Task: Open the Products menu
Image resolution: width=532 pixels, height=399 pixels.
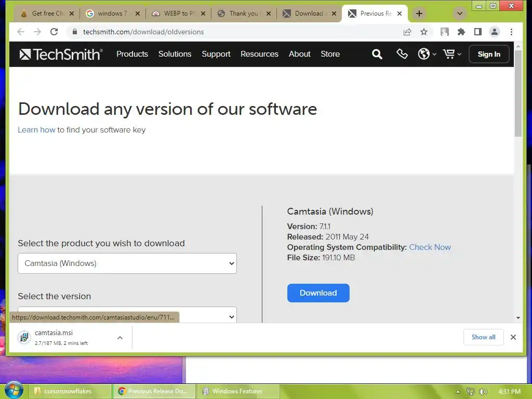Action: tap(132, 54)
